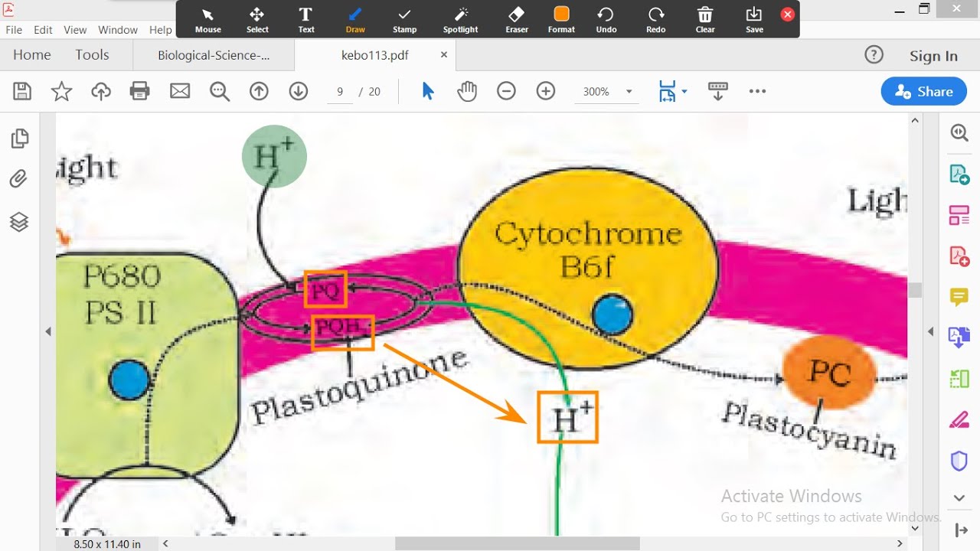Show more tools chevron in right pane
This screenshot has height=551, width=980.
click(x=959, y=498)
